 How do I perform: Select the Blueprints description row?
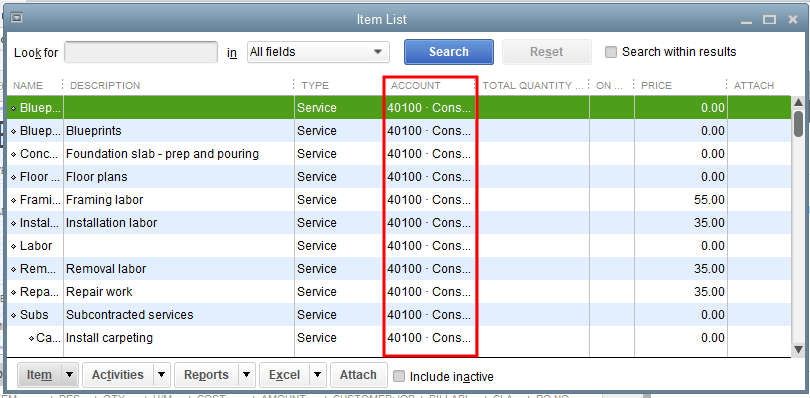pos(399,131)
